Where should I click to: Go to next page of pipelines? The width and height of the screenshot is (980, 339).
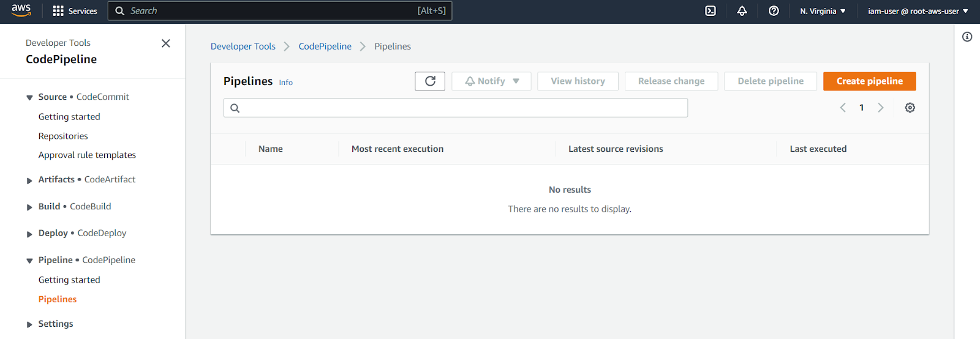[x=881, y=108]
